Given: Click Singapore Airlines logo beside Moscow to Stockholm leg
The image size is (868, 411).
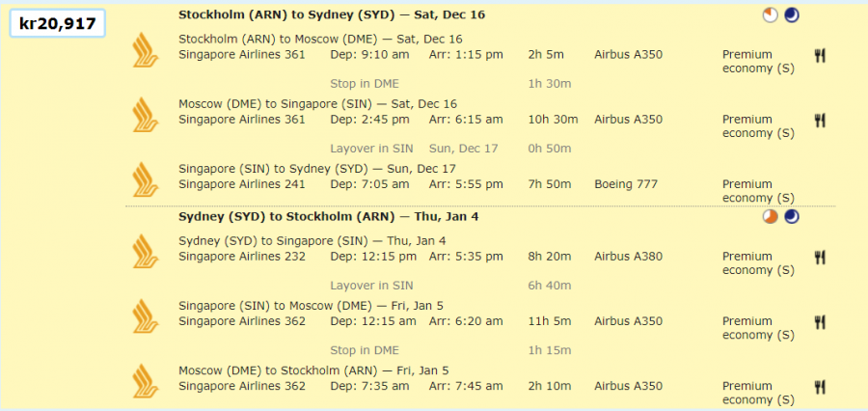Looking at the screenshot, I should 146,380.
